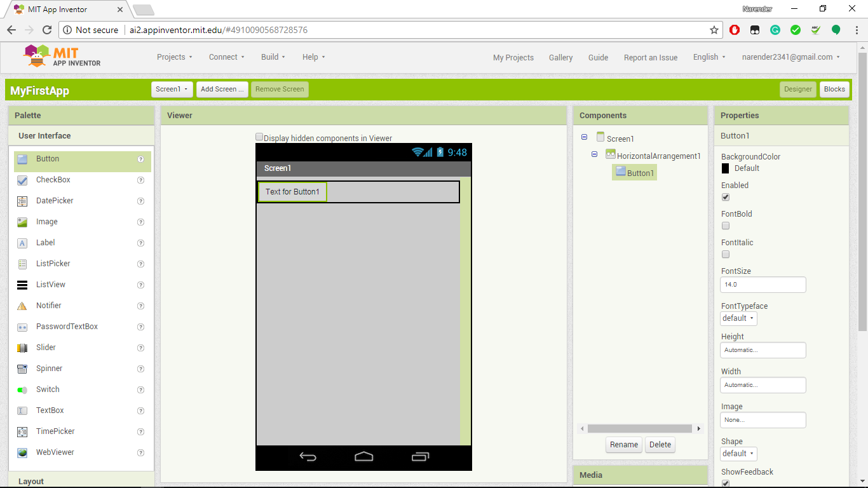Viewport: 868px width, 488px height.
Task: Delete the selected component
Action: [x=660, y=445]
